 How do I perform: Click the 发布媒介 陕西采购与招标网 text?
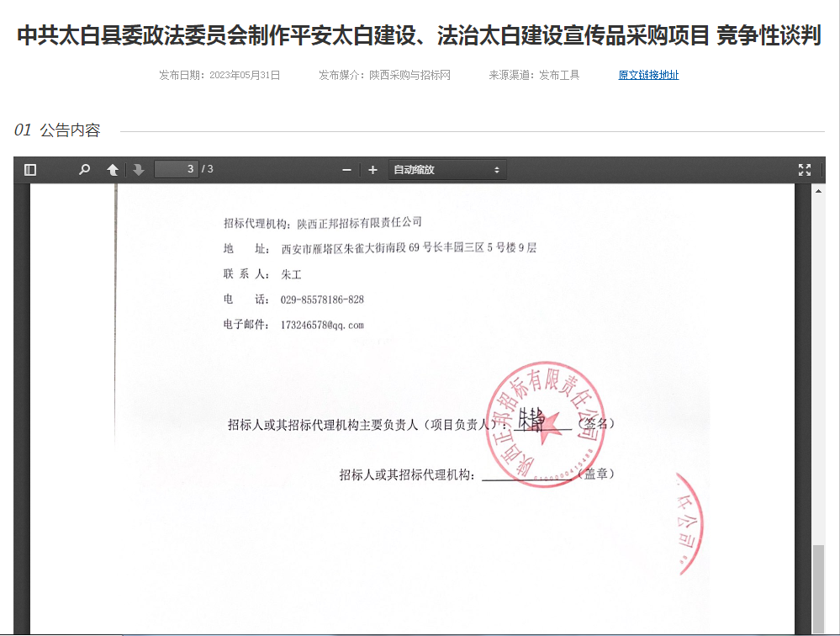[x=384, y=75]
